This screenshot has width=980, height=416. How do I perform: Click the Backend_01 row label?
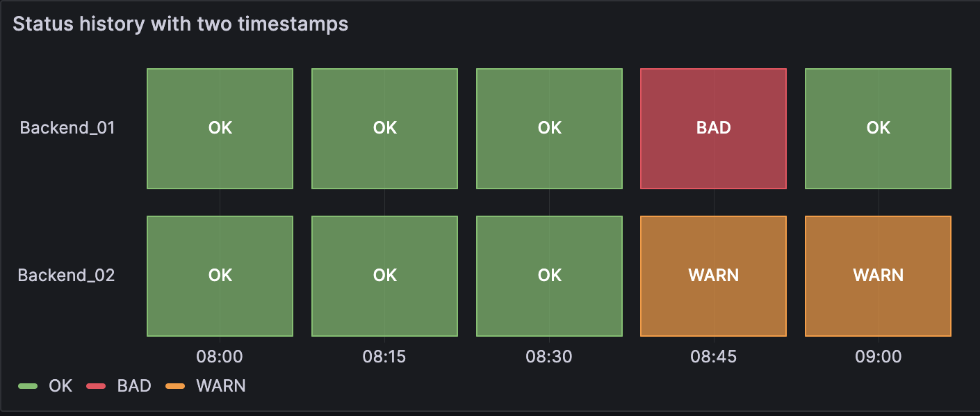(x=67, y=128)
